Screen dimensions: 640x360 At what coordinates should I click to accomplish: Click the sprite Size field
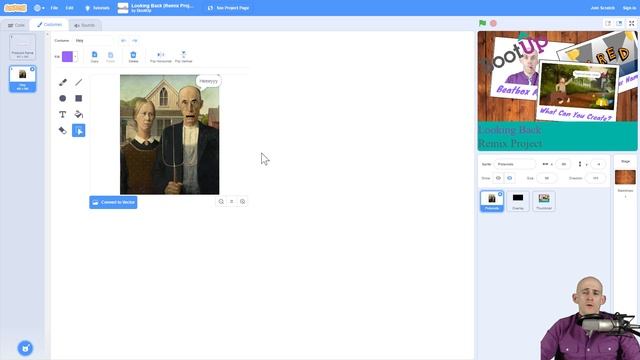(547, 178)
